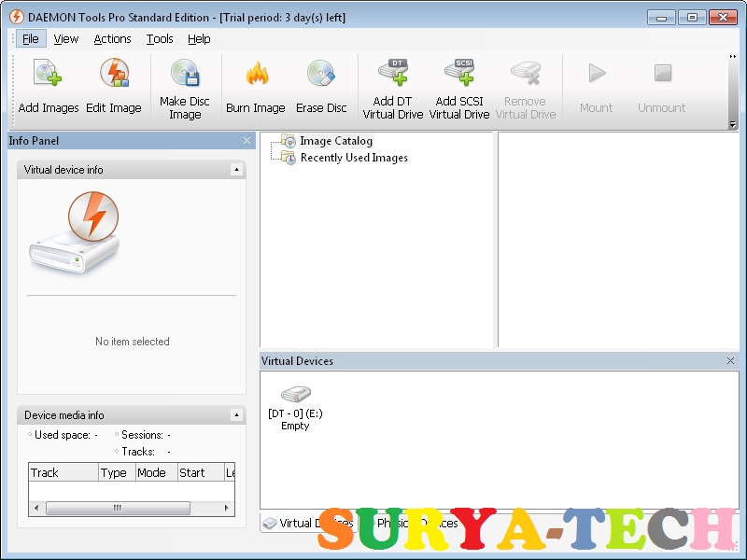Click the 'Used space:' label
Screen dimensions: 747x560
(63, 435)
